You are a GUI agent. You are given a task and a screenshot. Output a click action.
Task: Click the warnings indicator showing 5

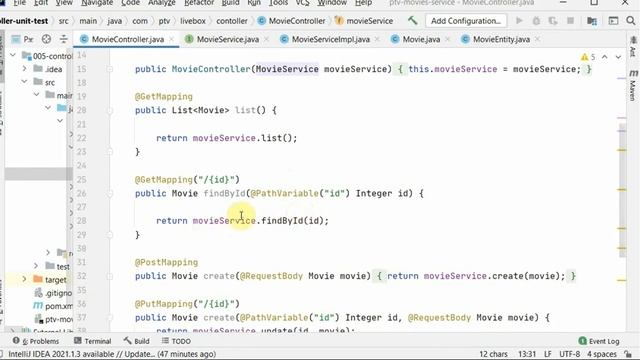588,57
